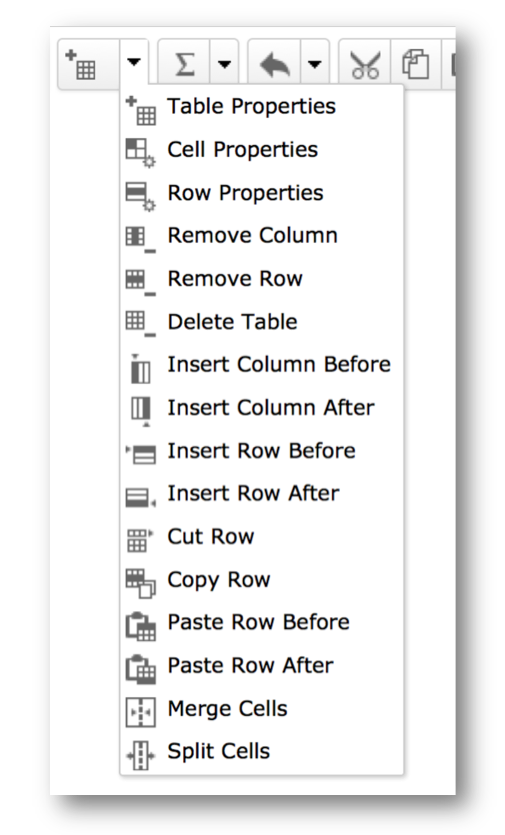Click the scissors cut icon

pyautogui.click(x=365, y=64)
